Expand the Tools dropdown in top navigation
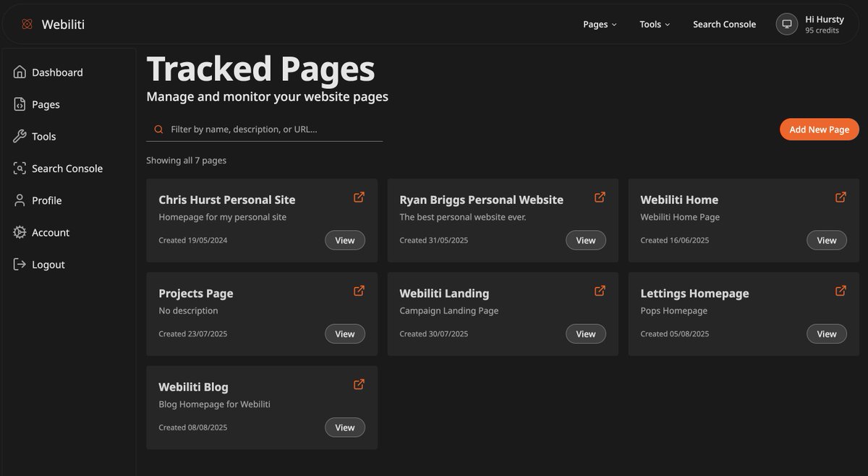The image size is (868, 476). click(x=655, y=25)
